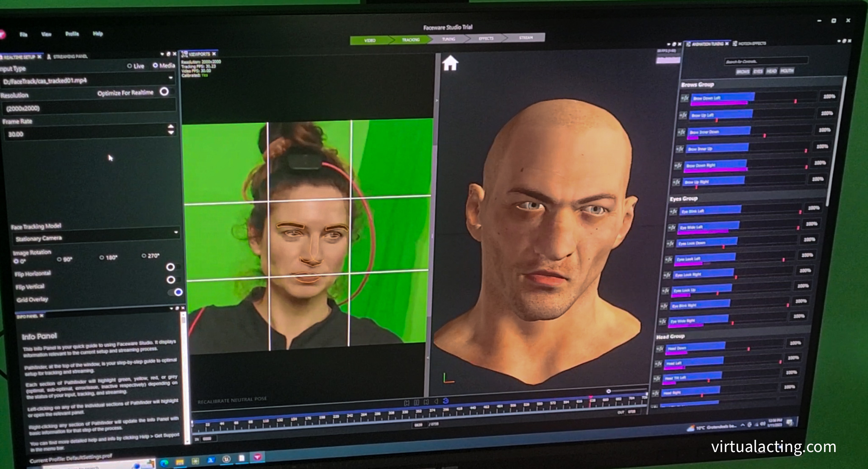Add effect to Brow Down Left with +fx

click(684, 98)
